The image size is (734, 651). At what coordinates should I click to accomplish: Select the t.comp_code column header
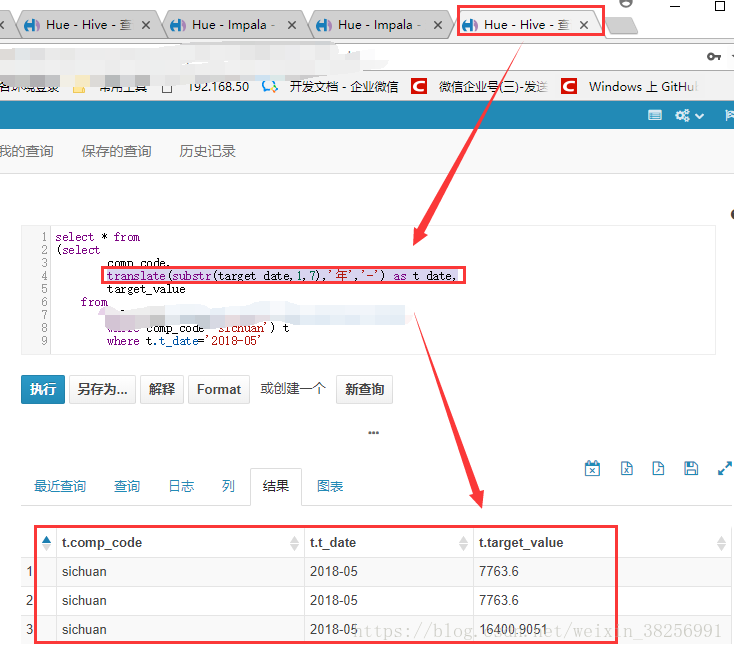pyautogui.click(x=102, y=543)
